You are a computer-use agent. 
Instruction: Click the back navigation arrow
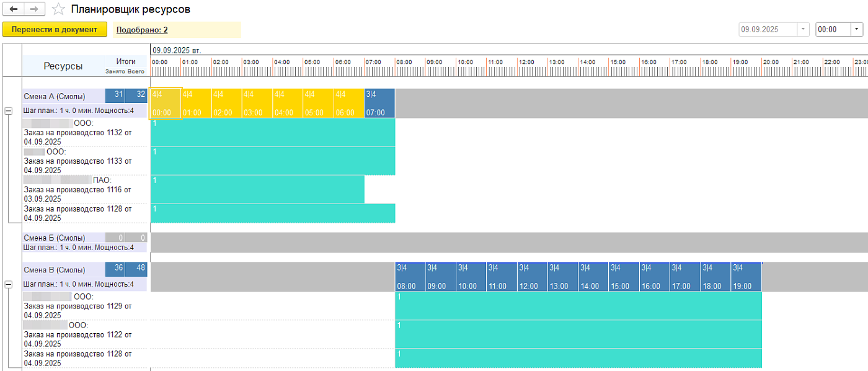pos(14,9)
